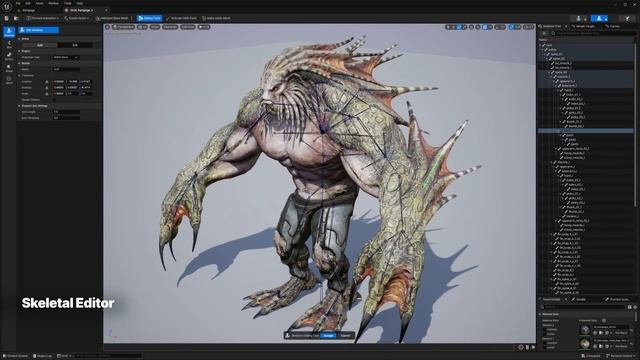
Task: Click the Accept button in the viewport
Action: (329, 336)
